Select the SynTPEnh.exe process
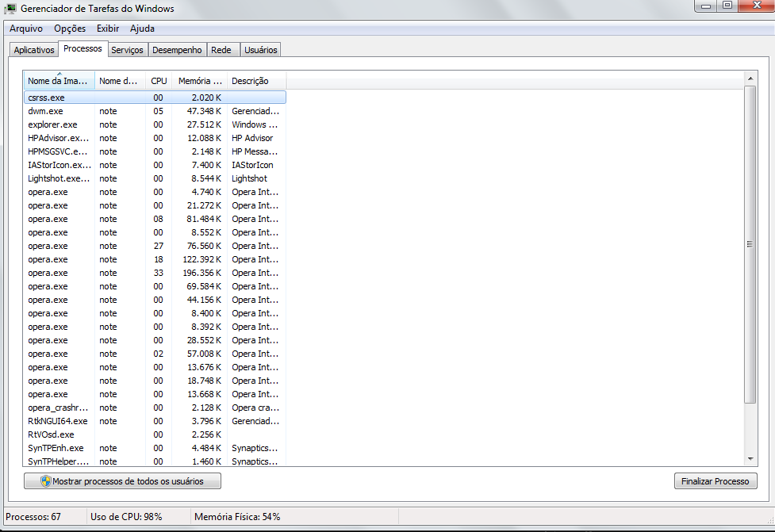 [155, 448]
